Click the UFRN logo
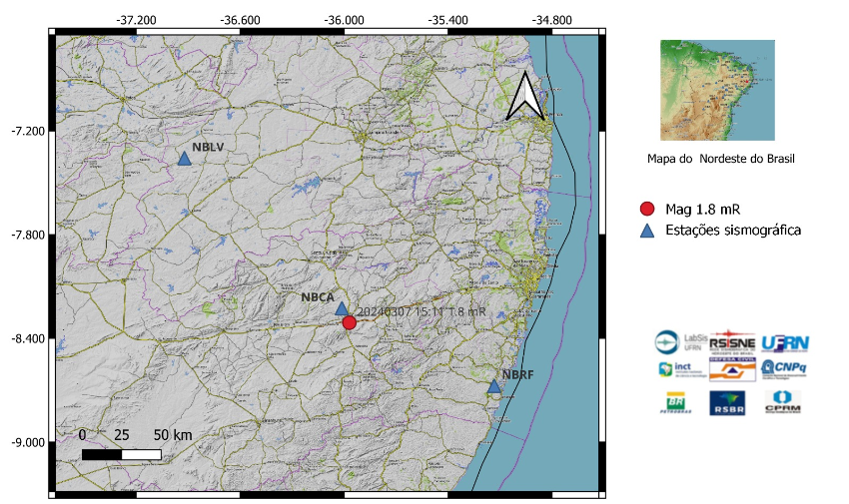Image resolution: width=849 pixels, height=504 pixels. click(785, 342)
